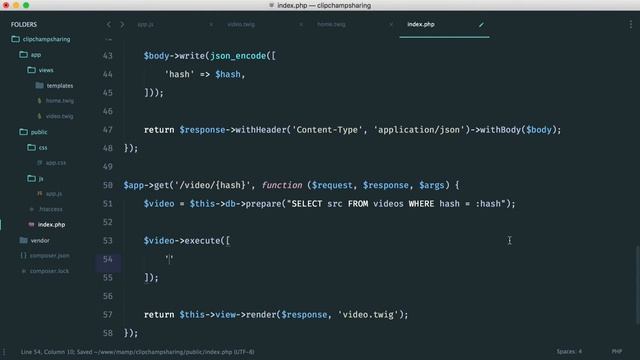Switch to the video.twig tab
This screenshot has height=360, width=640.
point(241,24)
